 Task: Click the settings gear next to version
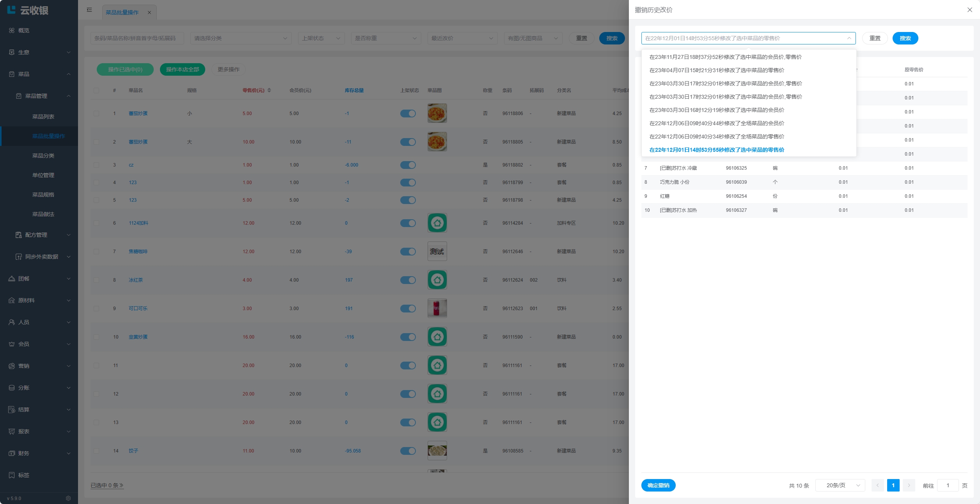tap(68, 498)
